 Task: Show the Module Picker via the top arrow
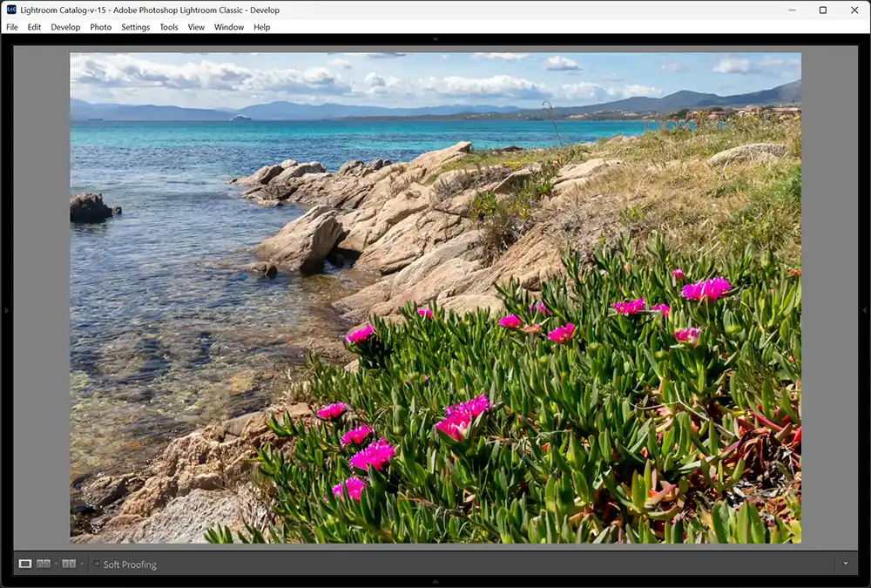pyautogui.click(x=435, y=39)
